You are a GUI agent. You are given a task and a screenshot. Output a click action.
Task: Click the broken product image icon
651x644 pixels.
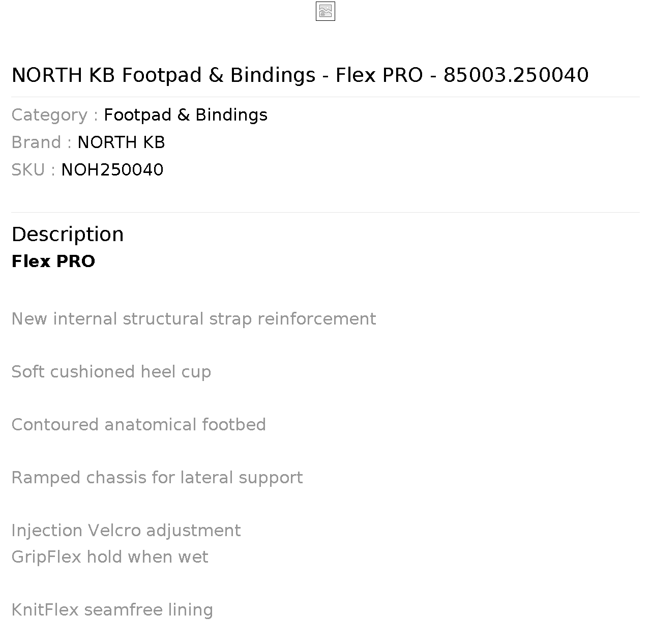(325, 12)
